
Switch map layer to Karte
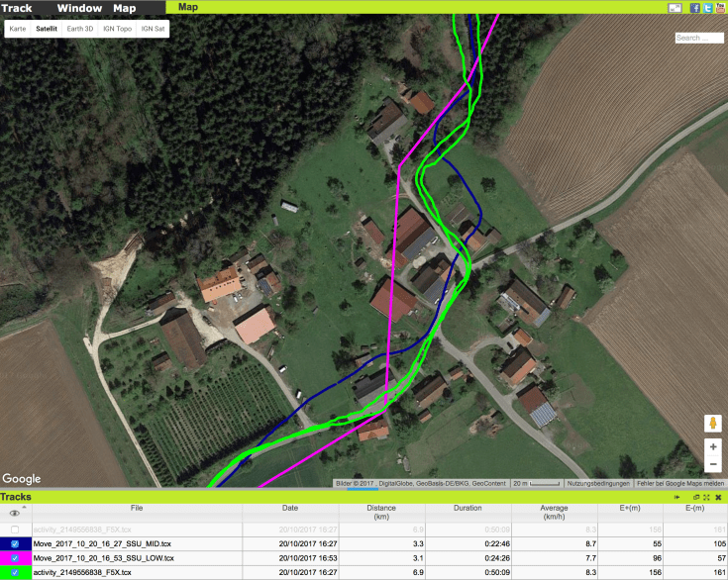point(18,29)
